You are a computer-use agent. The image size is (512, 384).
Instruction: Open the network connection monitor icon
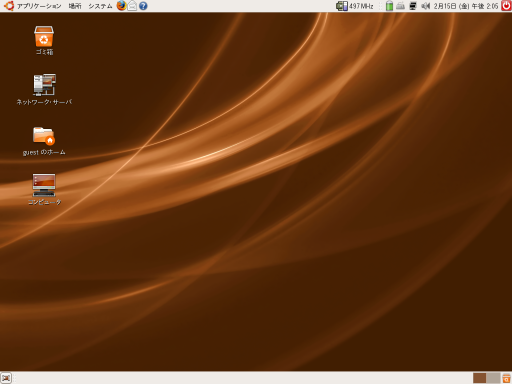pos(413,6)
